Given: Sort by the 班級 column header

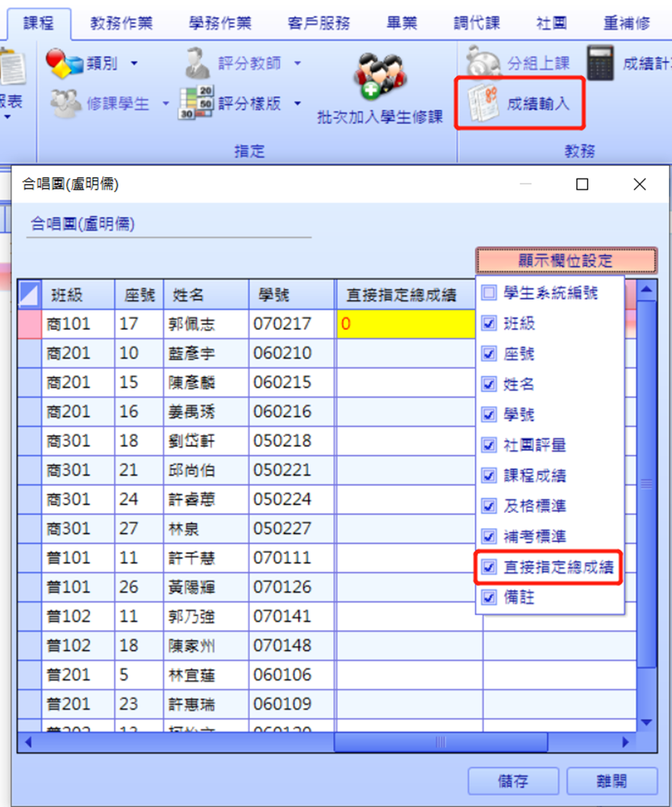Looking at the screenshot, I should pyautogui.click(x=78, y=295).
